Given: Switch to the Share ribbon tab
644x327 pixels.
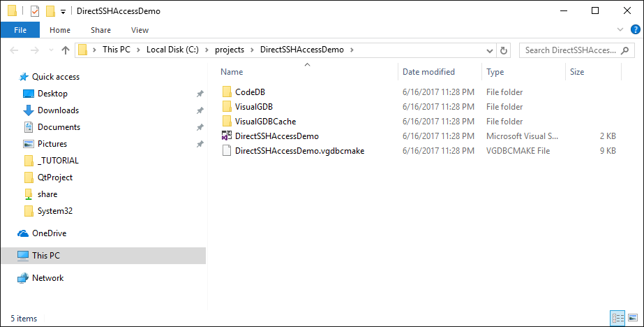Looking at the screenshot, I should coord(100,30).
